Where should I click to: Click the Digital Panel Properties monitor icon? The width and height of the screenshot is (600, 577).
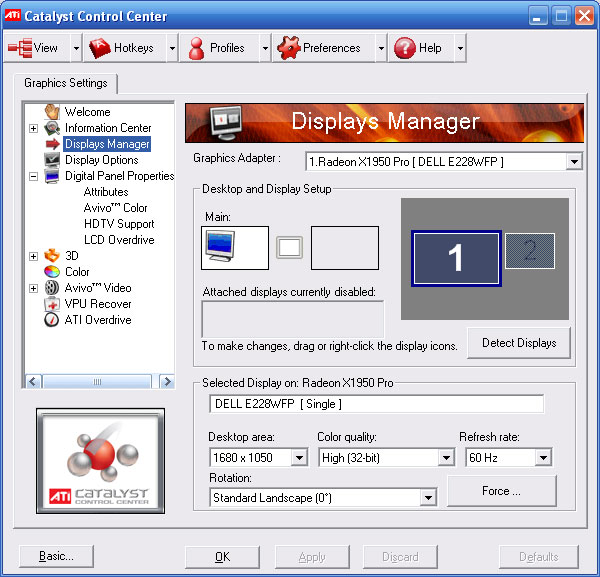[52, 176]
